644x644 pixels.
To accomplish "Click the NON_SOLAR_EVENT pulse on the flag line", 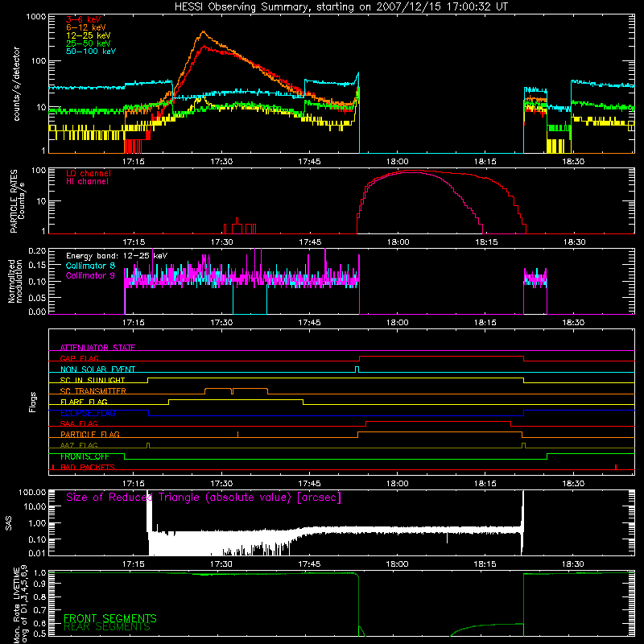I will pos(357,369).
